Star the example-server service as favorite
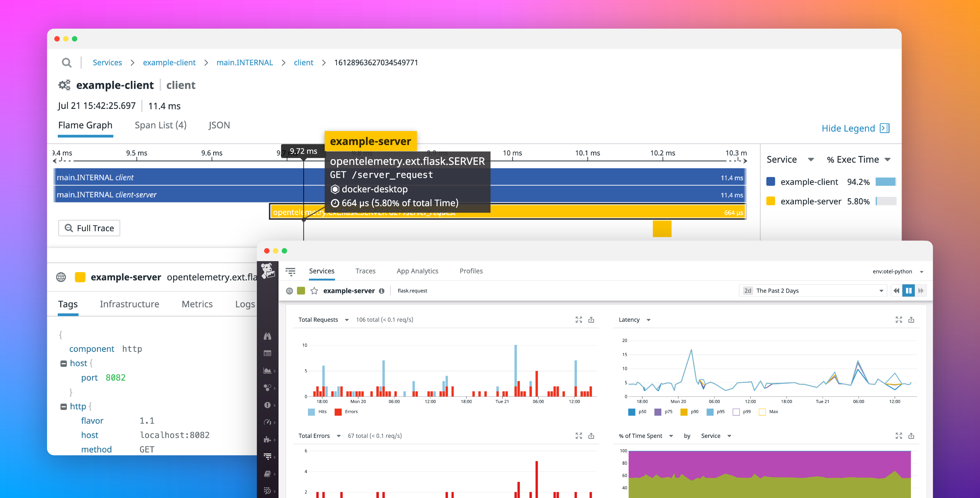Screen dimensions: 980x498 click(314, 291)
